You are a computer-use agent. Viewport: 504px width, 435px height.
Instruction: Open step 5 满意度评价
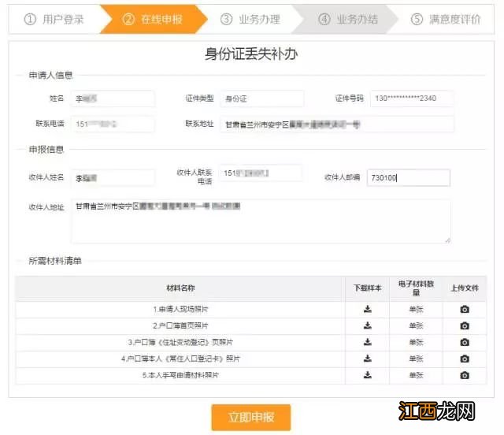point(446,19)
